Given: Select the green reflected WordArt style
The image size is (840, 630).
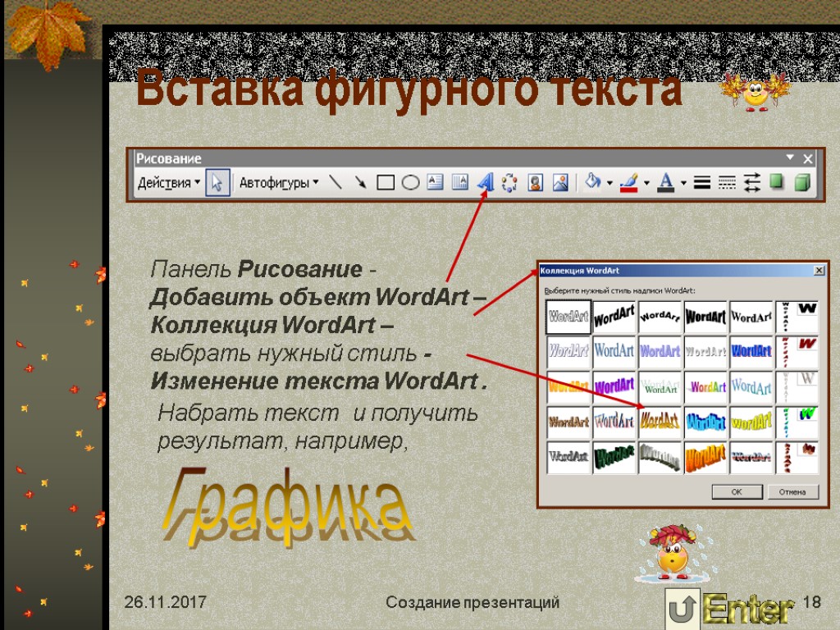Looking at the screenshot, I should 660,386.
